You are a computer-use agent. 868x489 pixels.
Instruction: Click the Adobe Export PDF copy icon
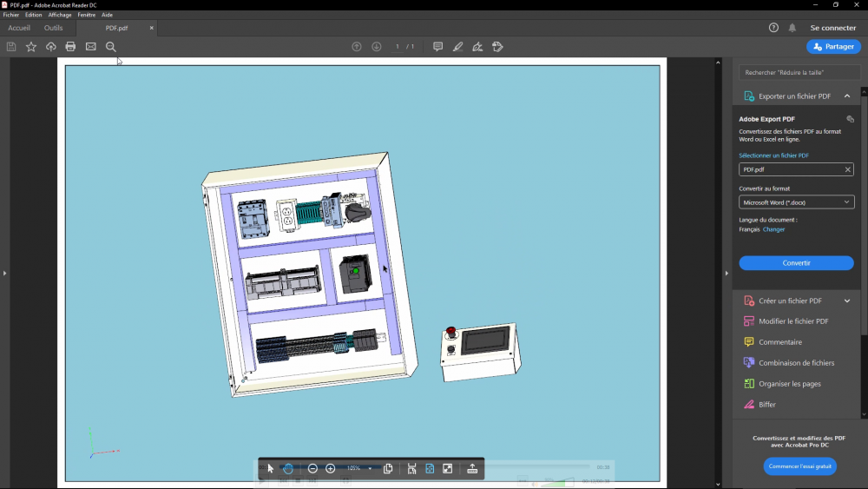[x=851, y=119]
